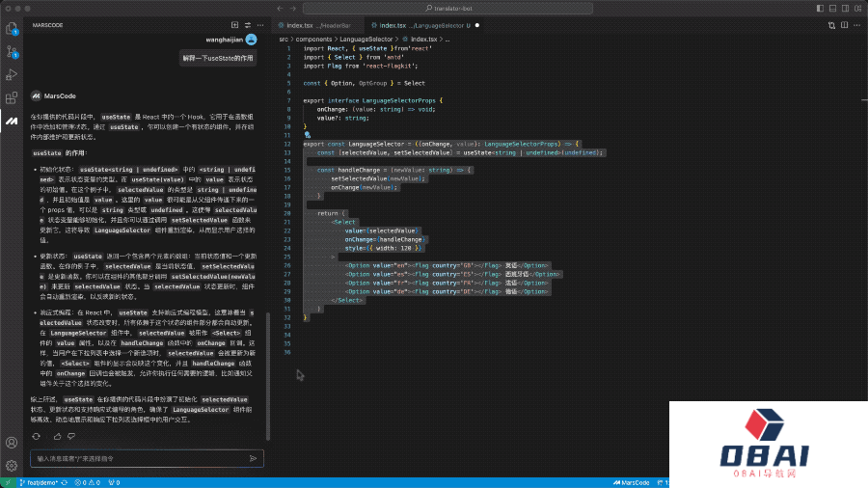Open the Extensions view

[12, 97]
